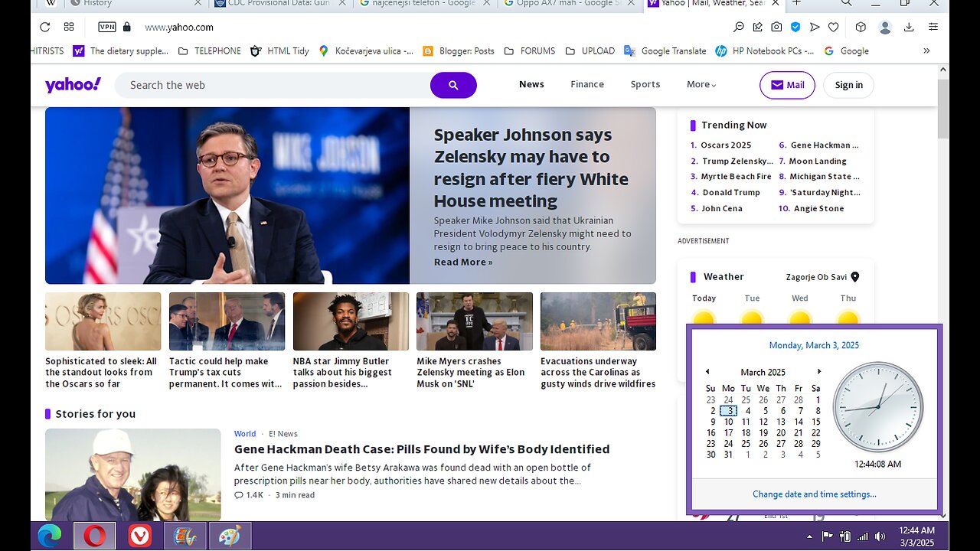Viewport: 980px width, 551px height.
Task: Open the snapshot camera tool
Action: 776,27
